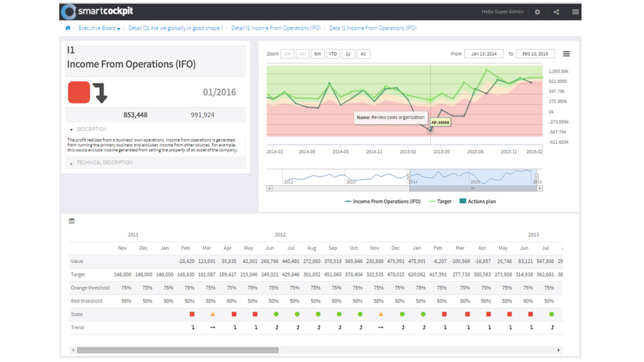Open Detail Q1 globally in good shape breadcrumb
Viewport: 644px width, 362px height.
coord(175,28)
